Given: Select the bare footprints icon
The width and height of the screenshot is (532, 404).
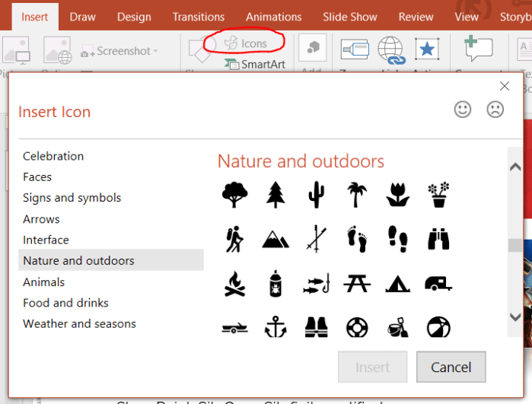Looking at the screenshot, I should tap(357, 239).
